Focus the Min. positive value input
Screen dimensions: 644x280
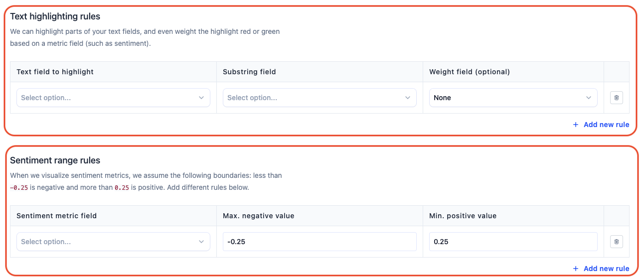tap(513, 242)
